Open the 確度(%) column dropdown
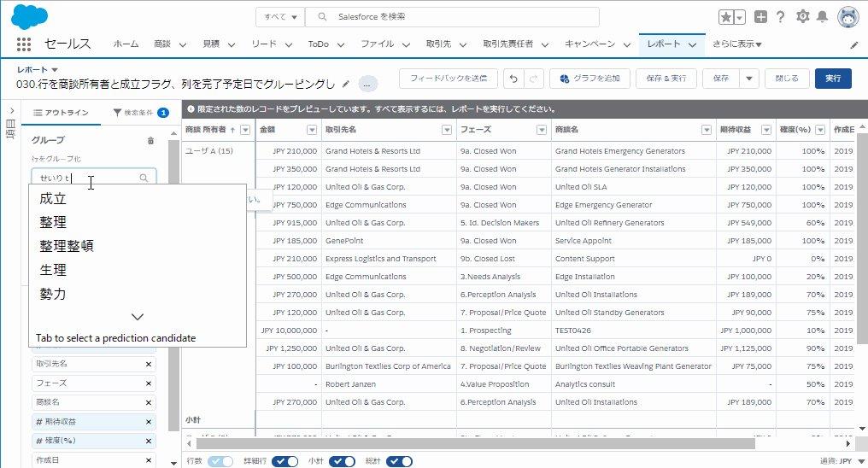Viewport: 868px width, 468px height. 820,130
